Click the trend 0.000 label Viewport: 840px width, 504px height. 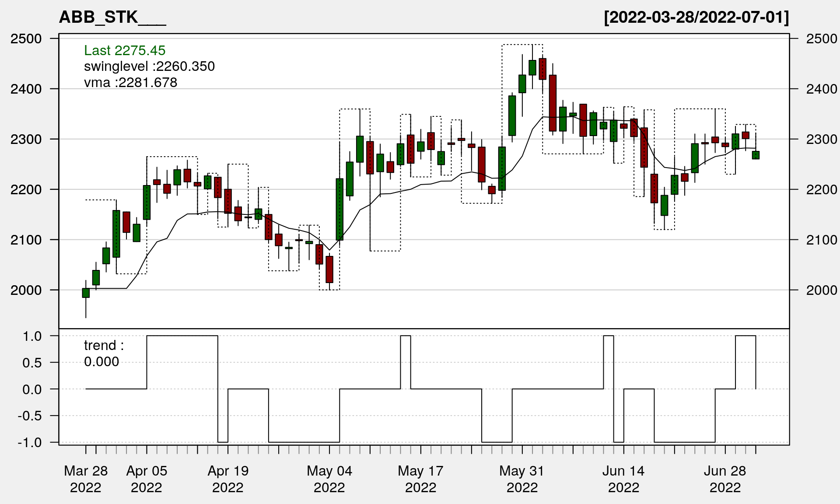click(103, 353)
